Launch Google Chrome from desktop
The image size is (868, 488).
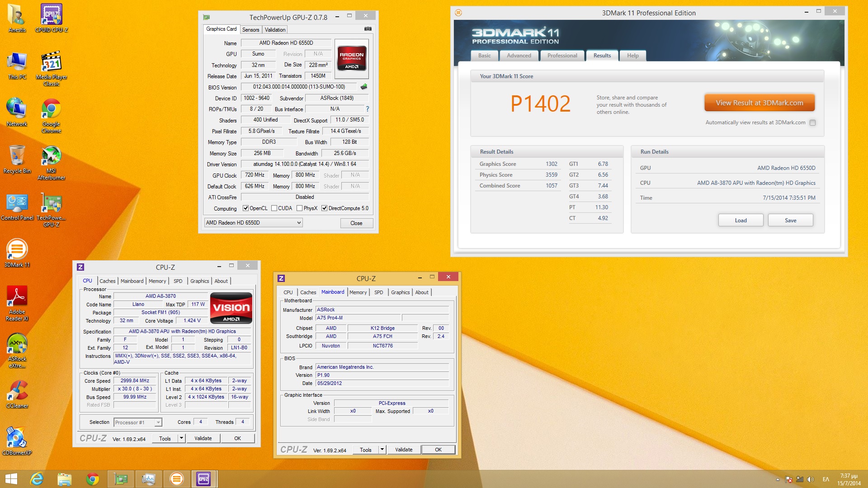tap(52, 116)
